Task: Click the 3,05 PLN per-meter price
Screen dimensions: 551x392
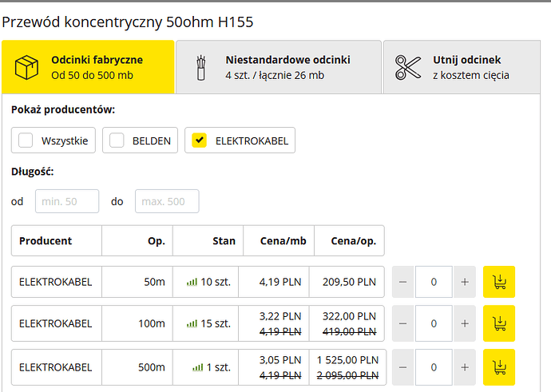Action: pyautogui.click(x=280, y=360)
